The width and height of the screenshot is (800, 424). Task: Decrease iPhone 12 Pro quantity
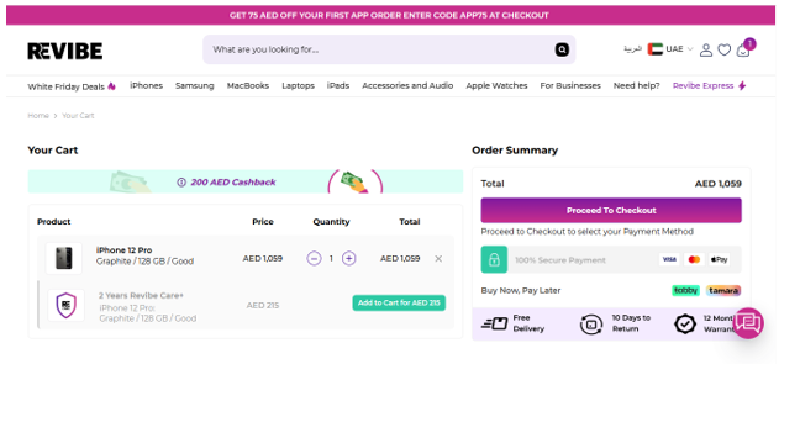314,258
